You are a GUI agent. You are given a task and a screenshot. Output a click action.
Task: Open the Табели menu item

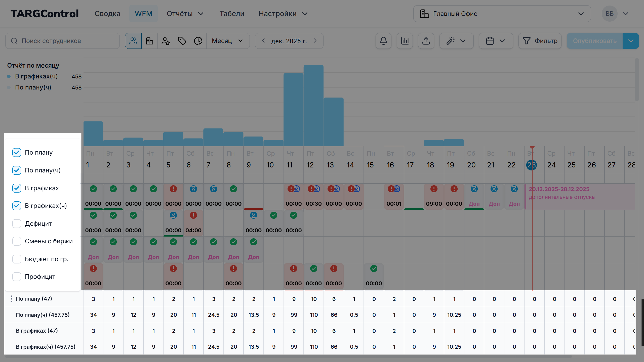coord(232,14)
